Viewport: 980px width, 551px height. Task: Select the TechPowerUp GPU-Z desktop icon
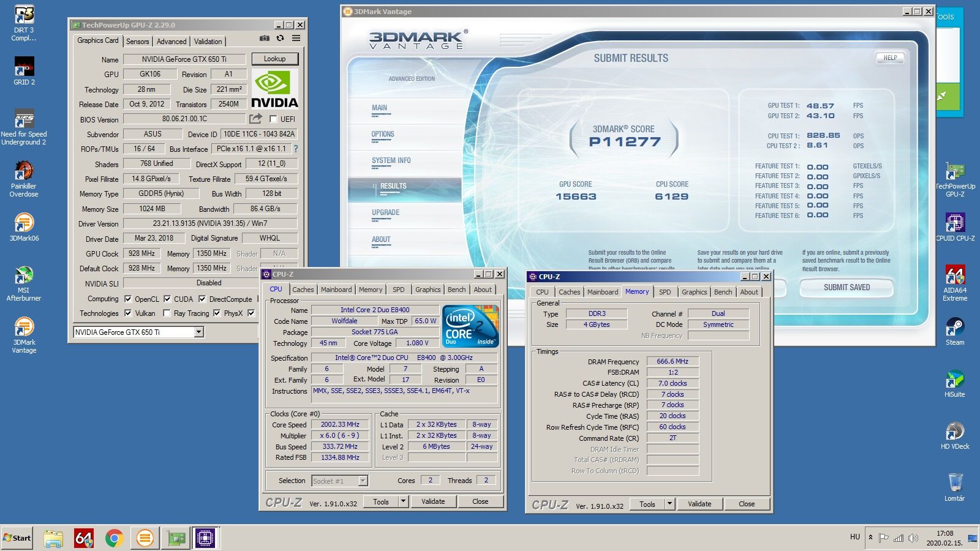click(955, 179)
